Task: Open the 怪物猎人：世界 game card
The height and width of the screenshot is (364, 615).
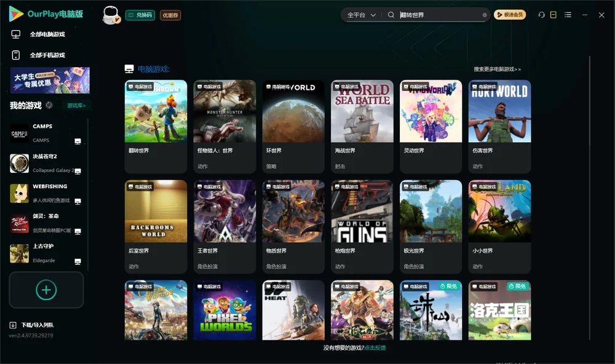Action: pyautogui.click(x=224, y=126)
